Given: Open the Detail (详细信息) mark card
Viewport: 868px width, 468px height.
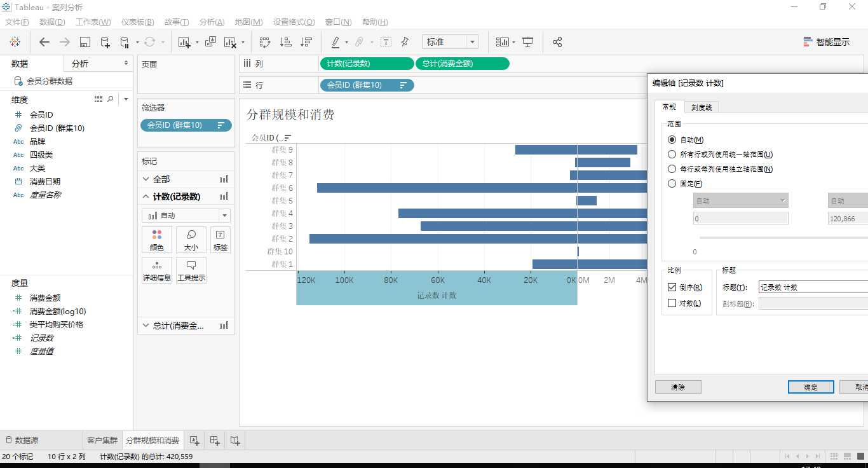Looking at the screenshot, I should click(157, 270).
